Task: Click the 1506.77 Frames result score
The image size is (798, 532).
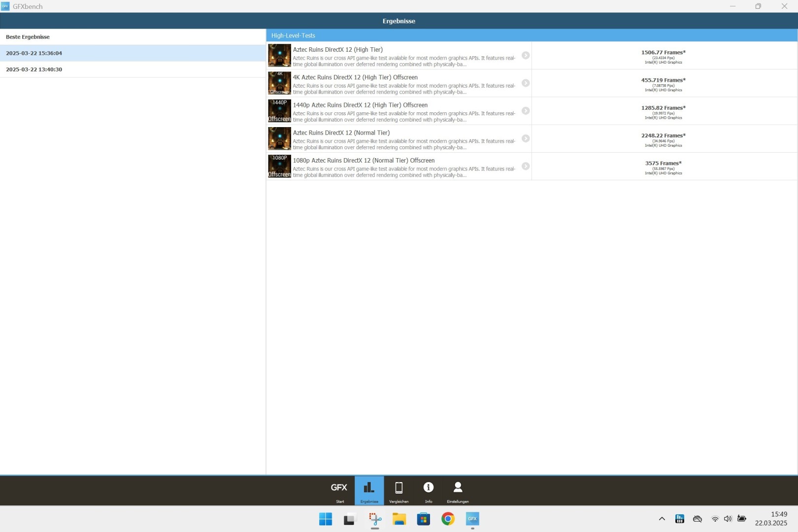Action: 663,53
